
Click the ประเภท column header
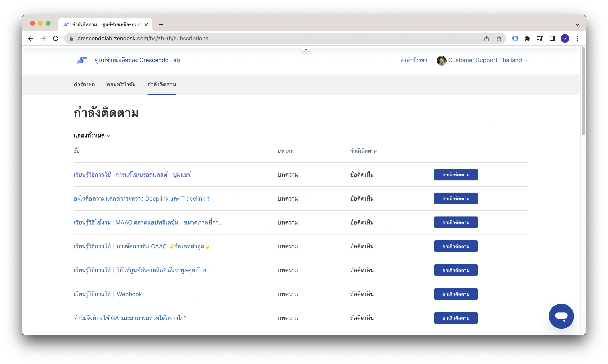click(x=285, y=151)
